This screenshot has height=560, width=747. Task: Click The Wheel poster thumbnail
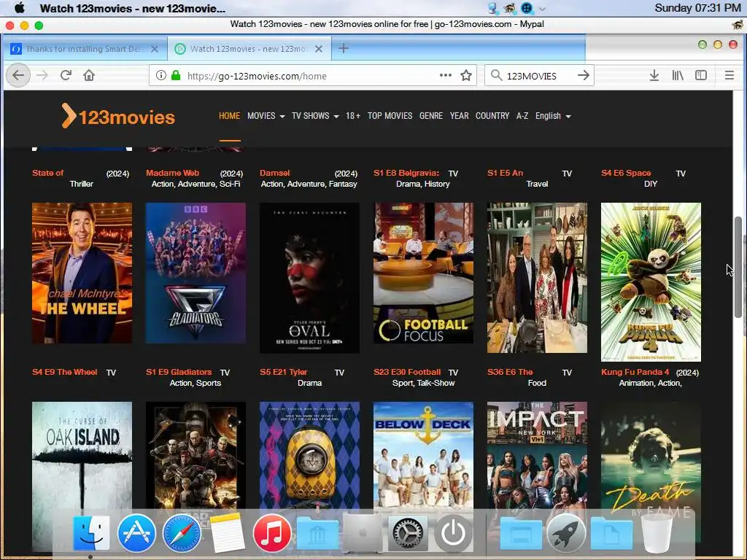click(x=82, y=273)
